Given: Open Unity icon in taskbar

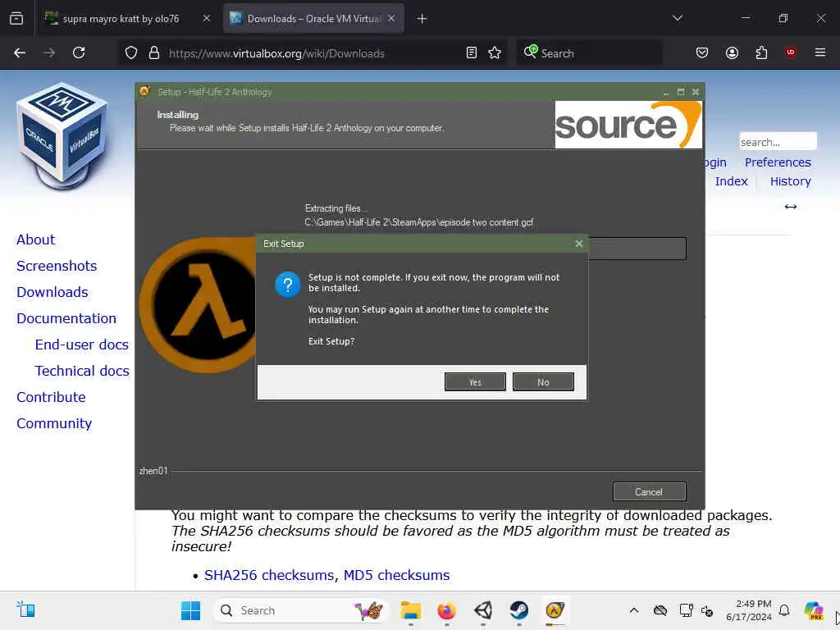Looking at the screenshot, I should coord(483,610).
